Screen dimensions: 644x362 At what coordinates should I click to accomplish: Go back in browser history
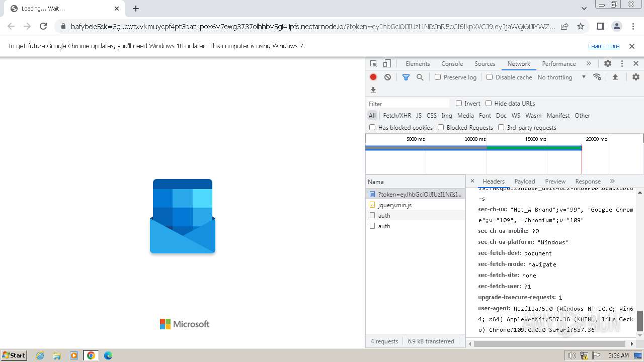[11, 26]
